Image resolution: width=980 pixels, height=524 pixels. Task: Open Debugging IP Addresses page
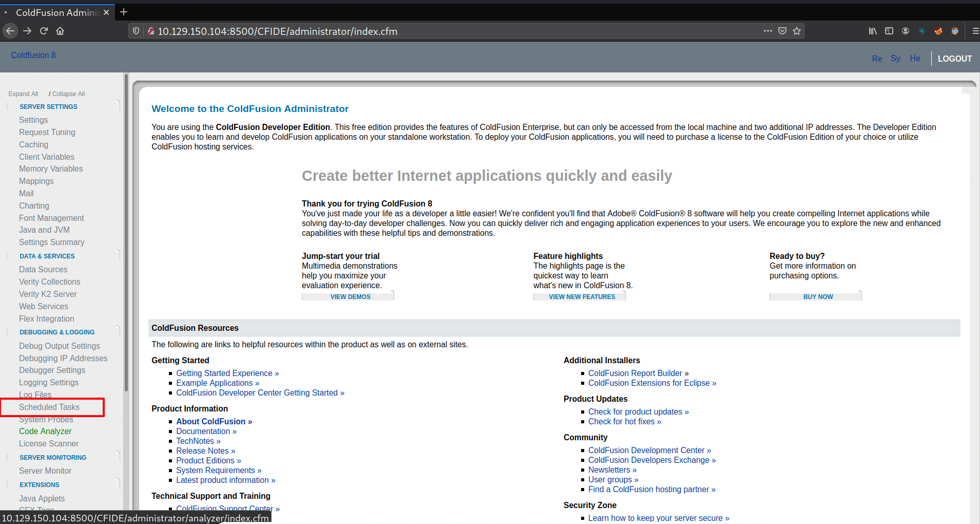(x=63, y=358)
